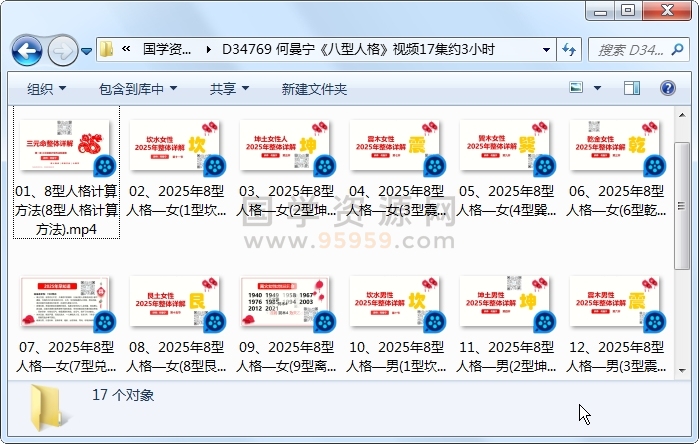Select the 07 2025年 video thumbnail
The height and width of the screenshot is (444, 699).
click(x=66, y=302)
